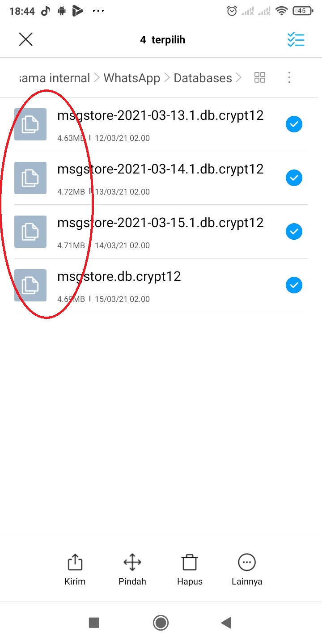Tap the Kirim share icon
The height and width of the screenshot is (644, 322).
point(75,562)
